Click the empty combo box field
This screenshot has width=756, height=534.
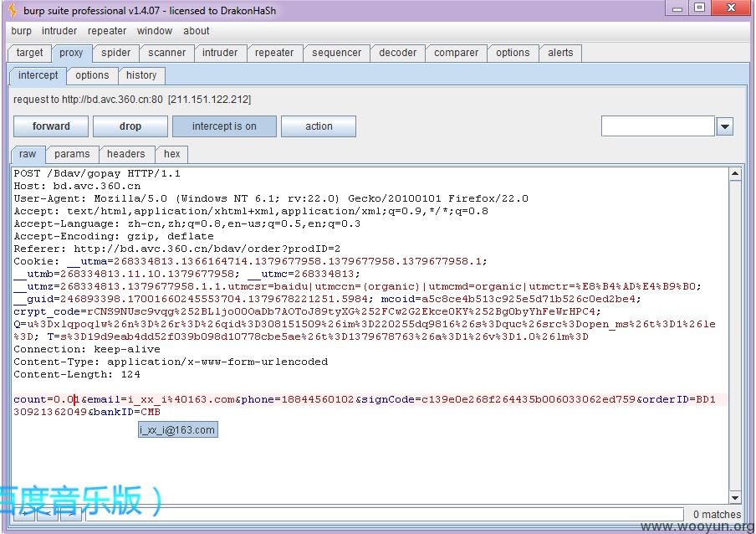tap(657, 126)
